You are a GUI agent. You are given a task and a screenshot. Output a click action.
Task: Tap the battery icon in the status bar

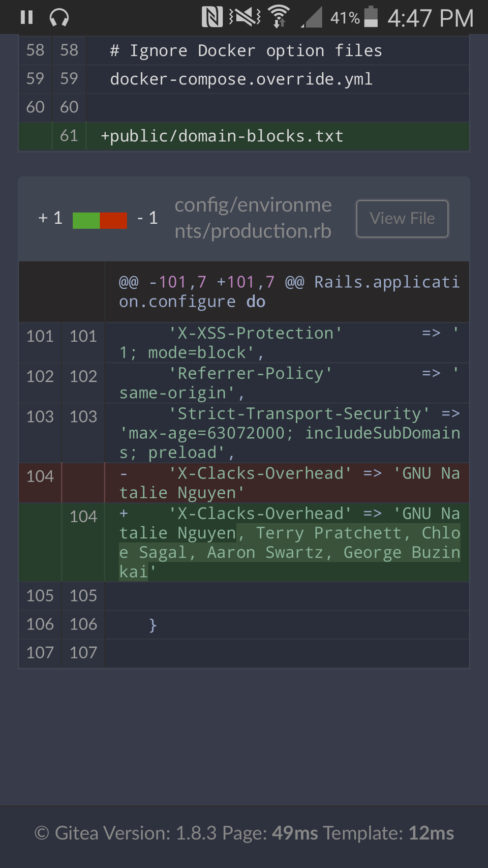(x=371, y=17)
